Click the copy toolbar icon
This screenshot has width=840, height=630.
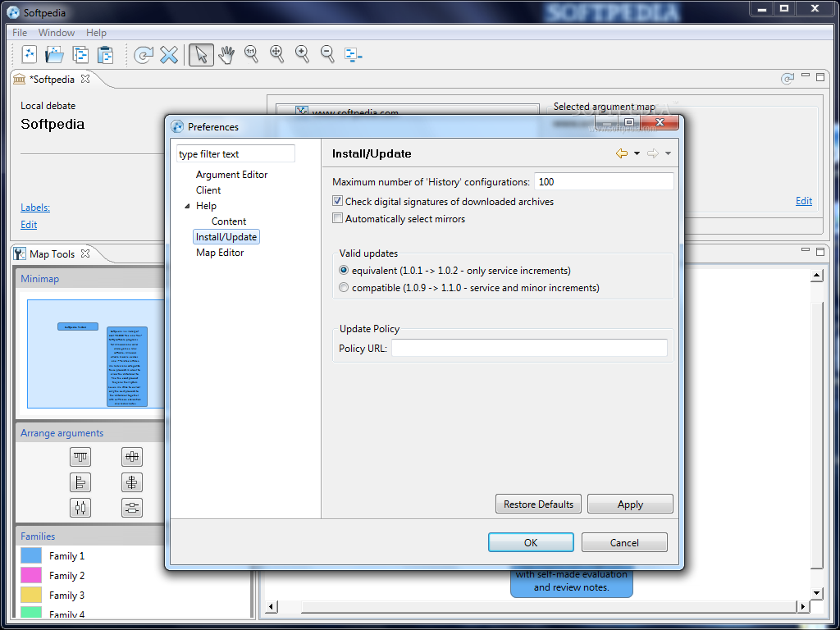click(80, 55)
